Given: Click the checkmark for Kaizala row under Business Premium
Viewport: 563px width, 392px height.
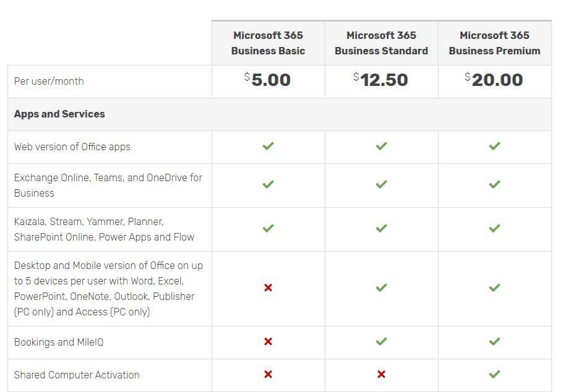Looking at the screenshot, I should click(x=494, y=228).
